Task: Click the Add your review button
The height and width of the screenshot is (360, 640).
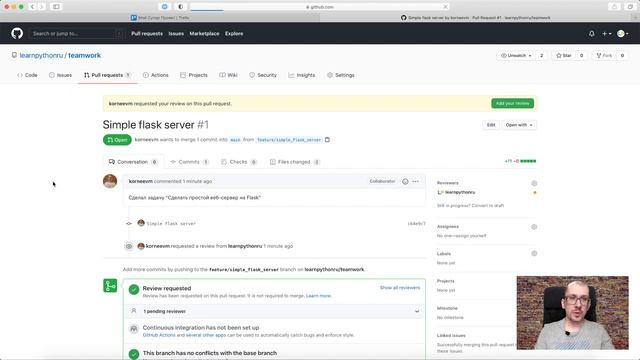Action: 512,104
